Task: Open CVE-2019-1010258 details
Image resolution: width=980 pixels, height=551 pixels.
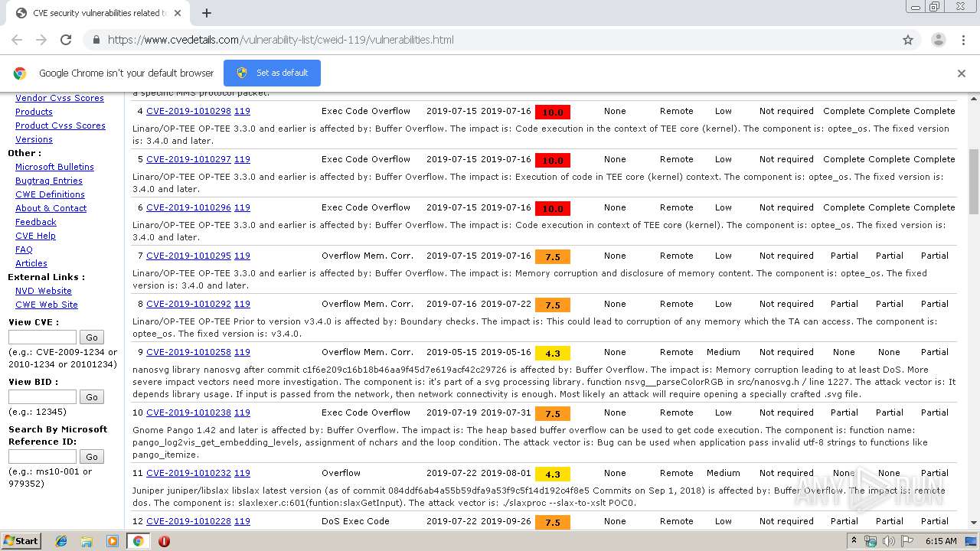Action: pyautogui.click(x=188, y=352)
